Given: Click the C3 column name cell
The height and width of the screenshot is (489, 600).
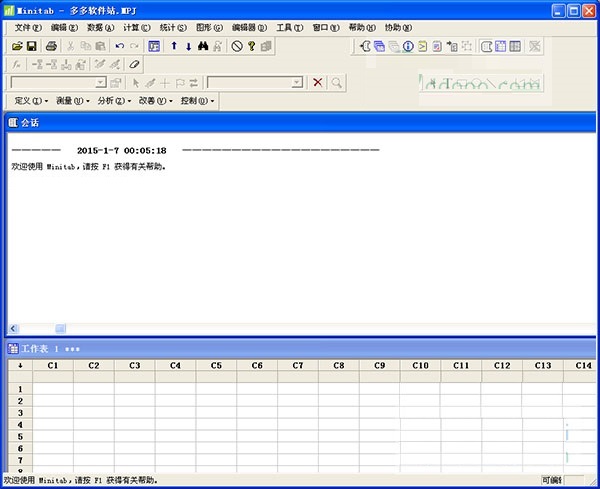Looking at the screenshot, I should coord(135,377).
